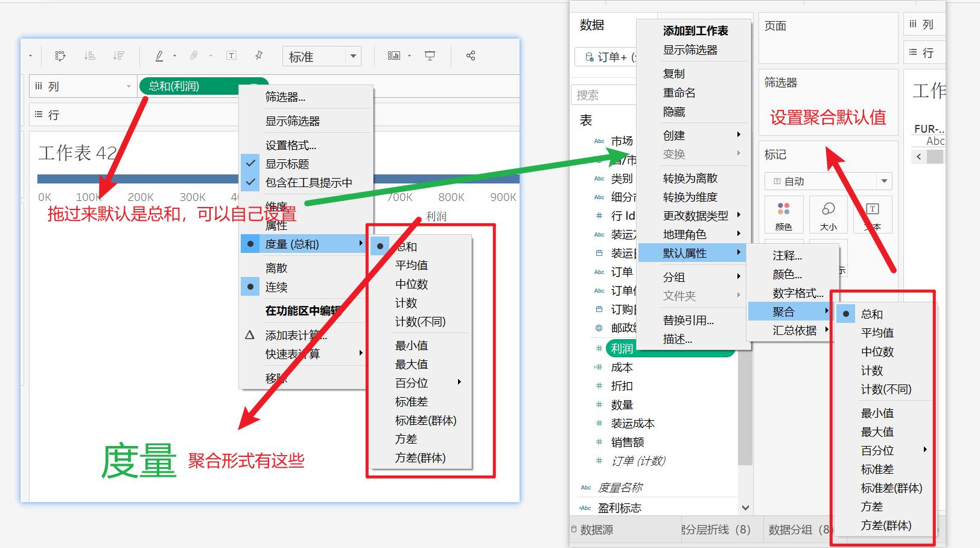Viewport: 980px width, 548px height.
Task: Choose 最大值 in left measure submenu
Action: [x=421, y=364]
